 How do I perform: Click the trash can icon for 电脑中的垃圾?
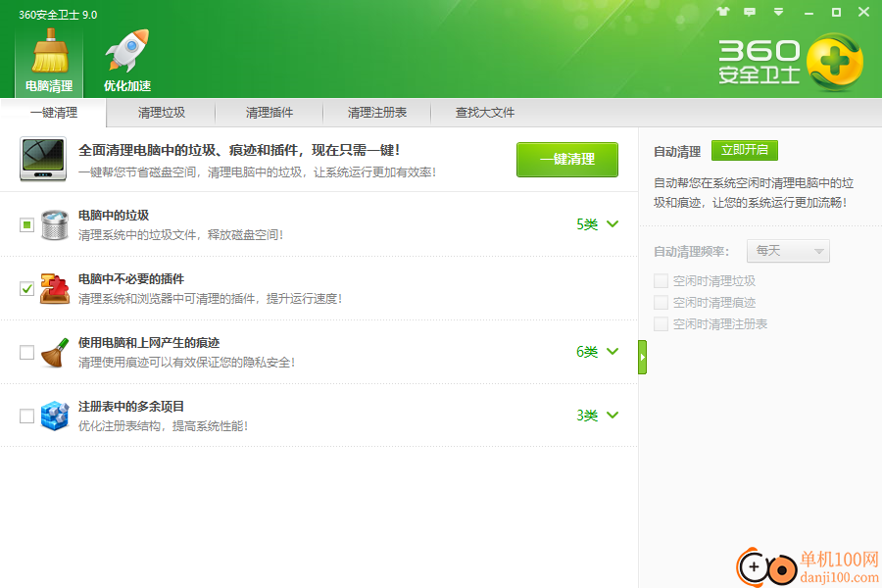pos(55,224)
